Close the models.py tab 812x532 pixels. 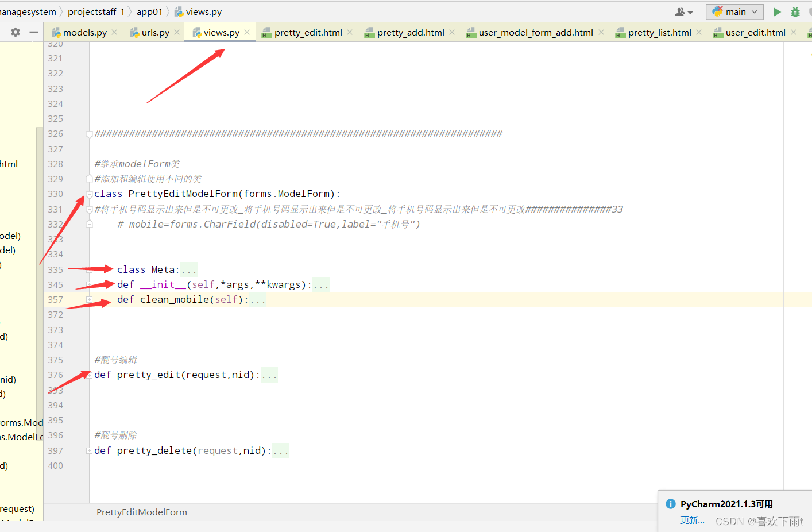click(x=114, y=32)
